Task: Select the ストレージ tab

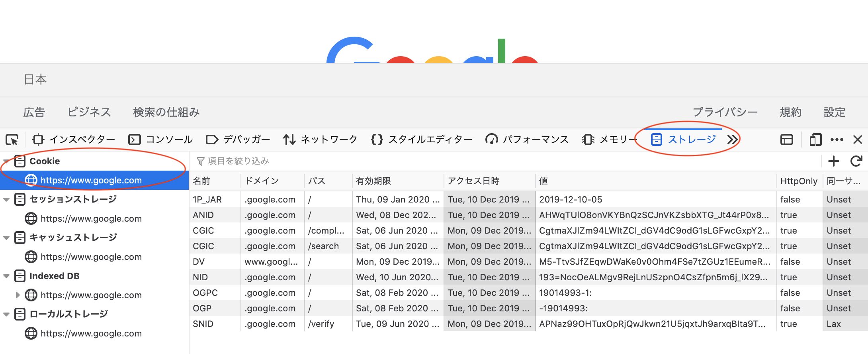Action: (683, 140)
